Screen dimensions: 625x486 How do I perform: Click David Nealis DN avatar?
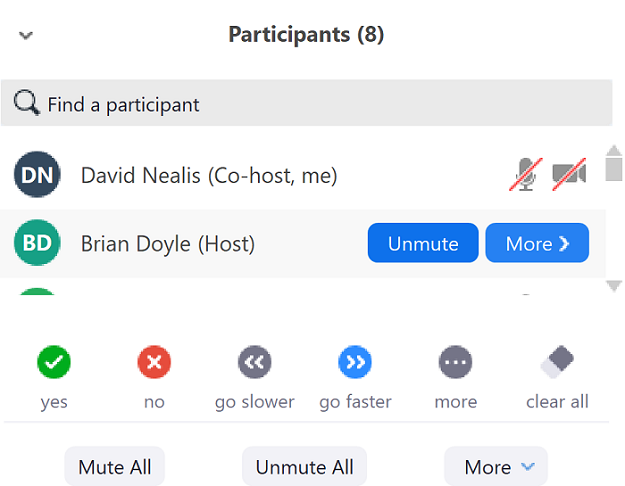[37, 175]
